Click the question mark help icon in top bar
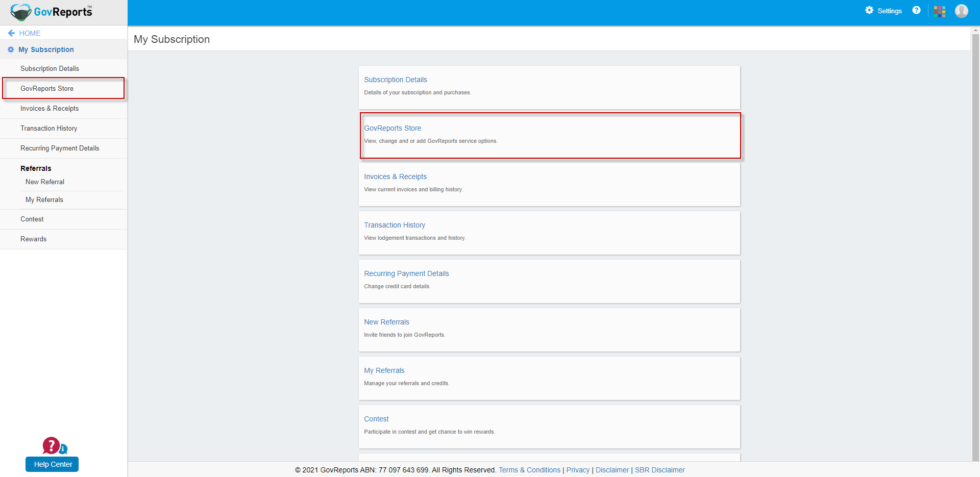Image resolution: width=980 pixels, height=477 pixels. [x=917, y=10]
